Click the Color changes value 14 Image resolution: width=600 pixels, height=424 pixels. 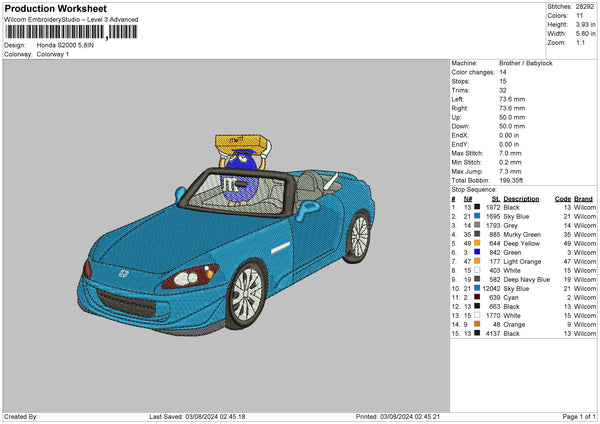coord(503,72)
